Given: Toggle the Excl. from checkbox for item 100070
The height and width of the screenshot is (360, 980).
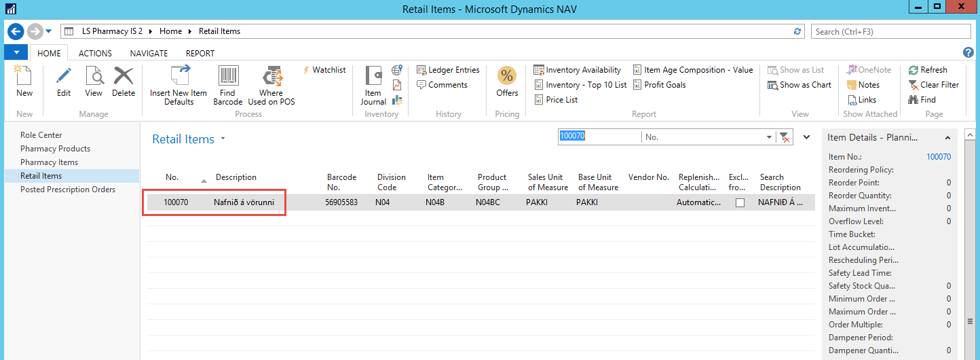Looking at the screenshot, I should point(740,202).
